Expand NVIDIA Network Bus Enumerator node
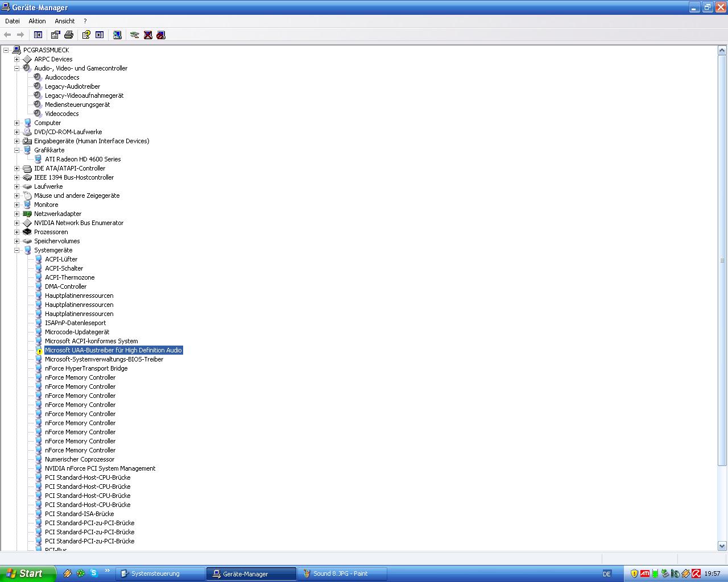This screenshot has height=582, width=728. [16, 223]
